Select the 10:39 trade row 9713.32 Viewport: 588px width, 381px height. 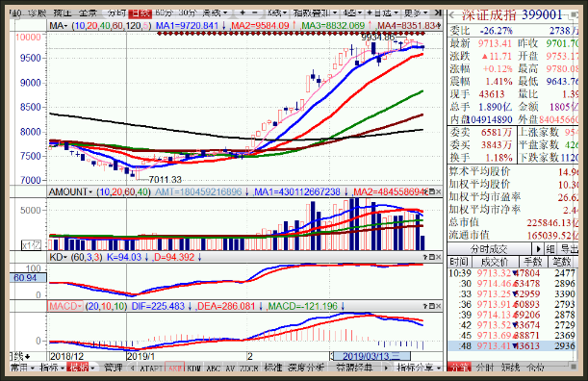tap(513, 273)
